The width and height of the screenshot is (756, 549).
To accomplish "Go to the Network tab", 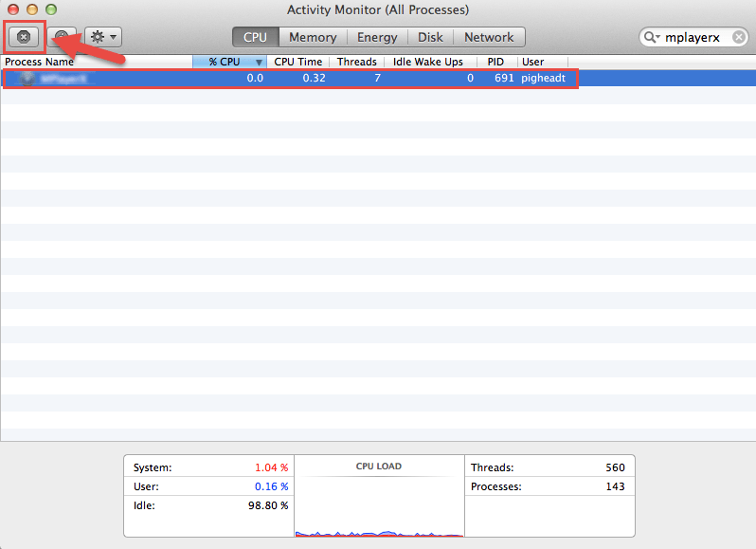I will [489, 37].
